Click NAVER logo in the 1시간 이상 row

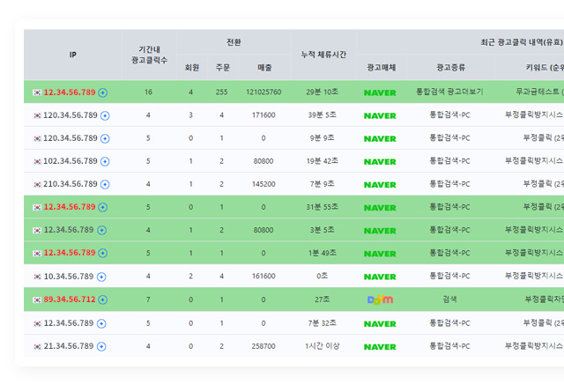pyautogui.click(x=380, y=347)
